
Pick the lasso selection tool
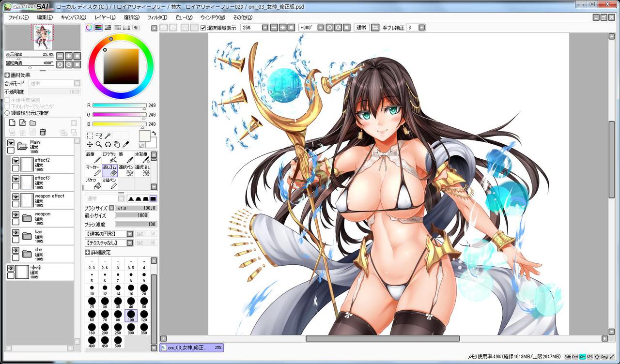99,136
